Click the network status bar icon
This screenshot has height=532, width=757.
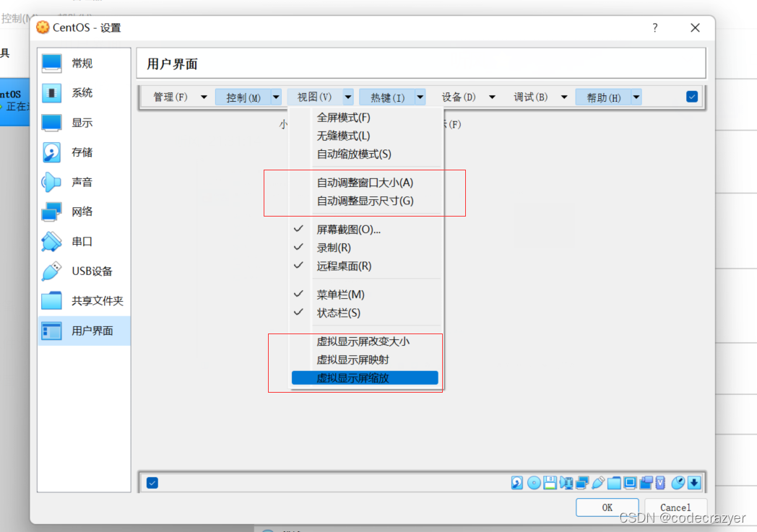582,483
